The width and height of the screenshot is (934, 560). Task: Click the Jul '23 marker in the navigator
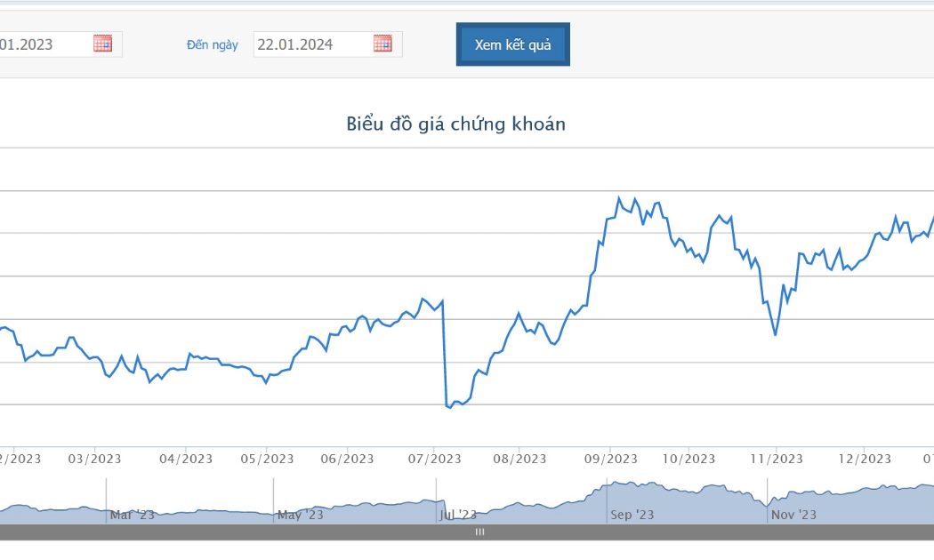458,515
